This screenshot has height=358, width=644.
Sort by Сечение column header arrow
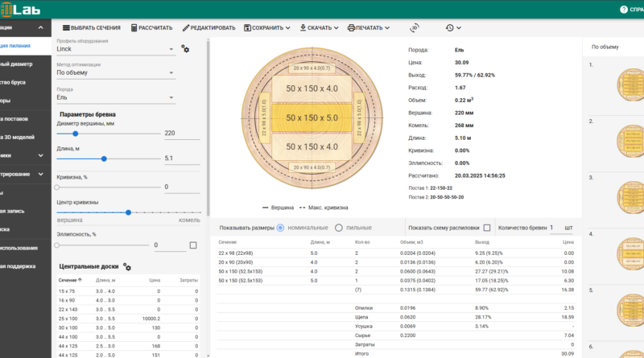coord(80,280)
